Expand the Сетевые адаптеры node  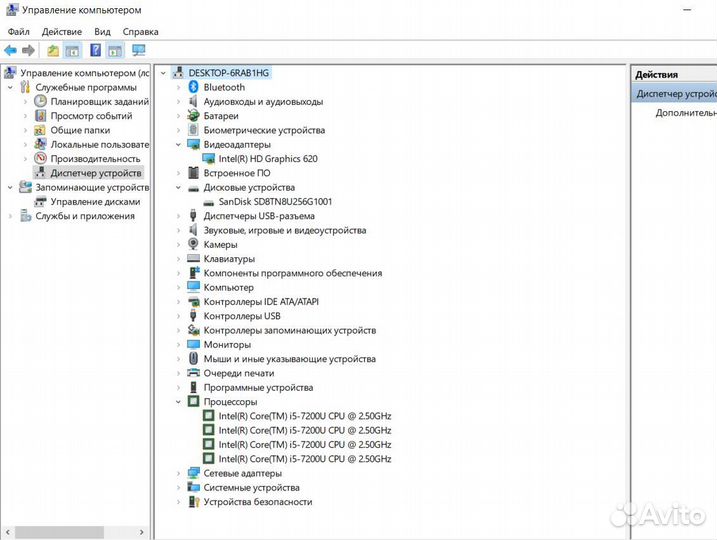pos(178,473)
